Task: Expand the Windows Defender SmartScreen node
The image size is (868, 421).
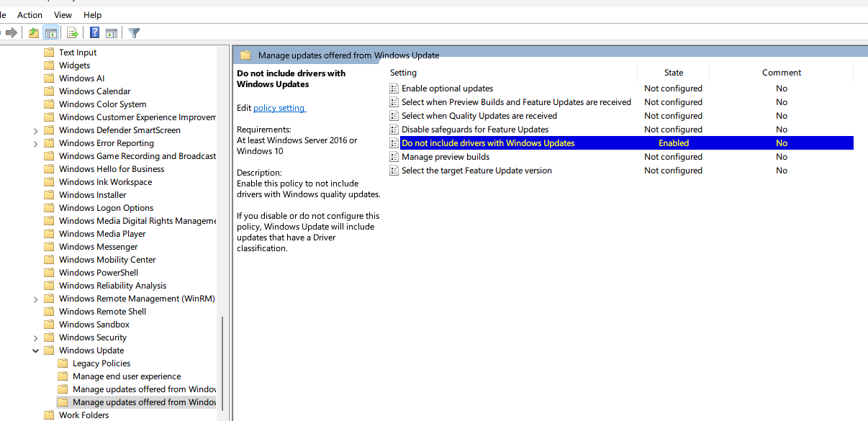Action: click(x=36, y=130)
